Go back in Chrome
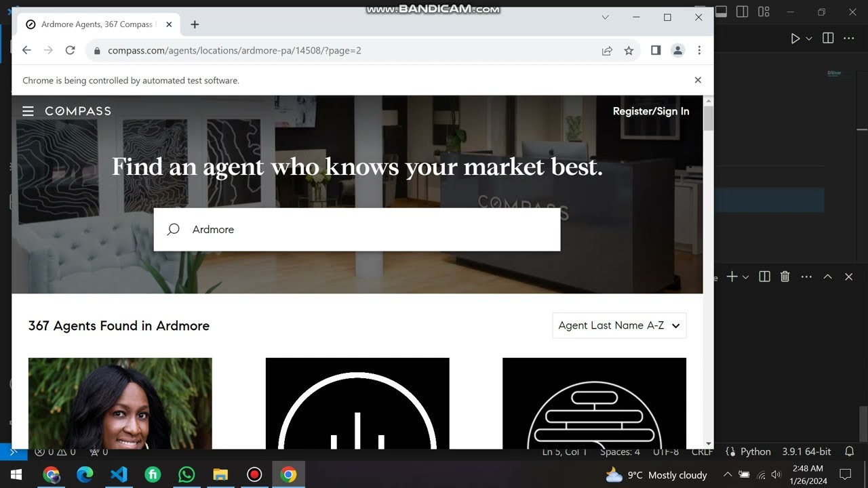Image resolution: width=868 pixels, height=488 pixels. point(26,50)
